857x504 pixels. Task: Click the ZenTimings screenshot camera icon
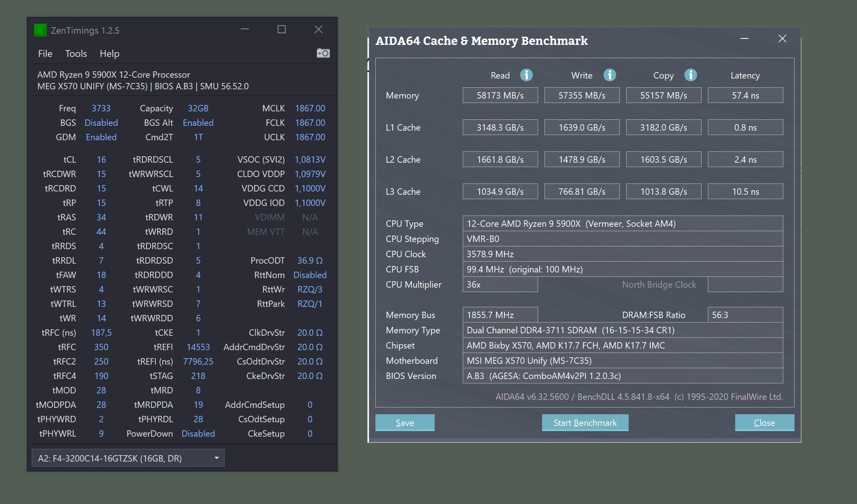(x=323, y=53)
